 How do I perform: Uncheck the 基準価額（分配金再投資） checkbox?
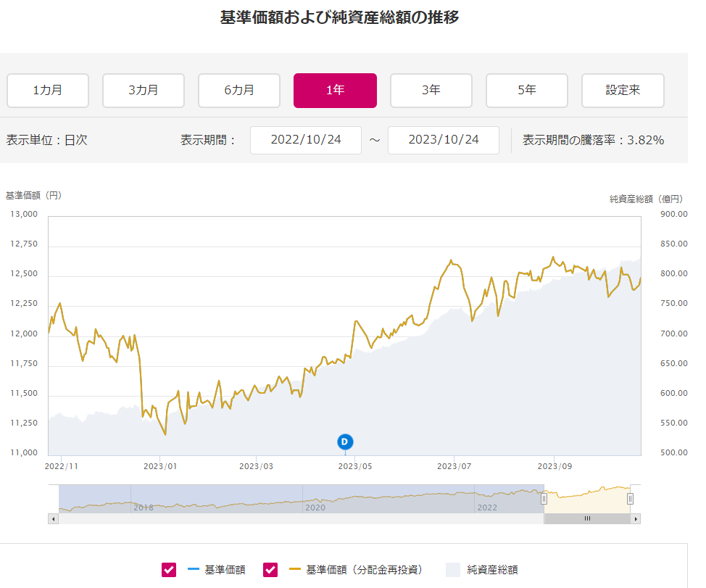pyautogui.click(x=270, y=570)
